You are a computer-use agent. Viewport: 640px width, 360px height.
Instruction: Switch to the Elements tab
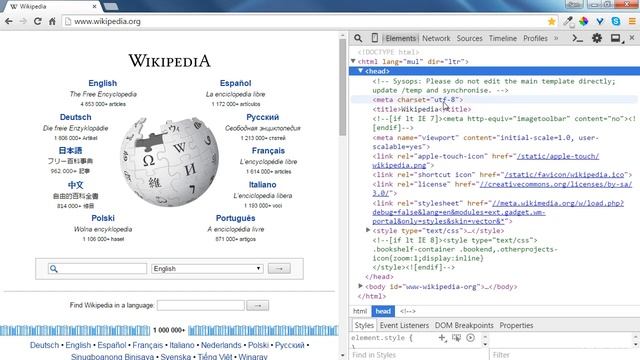click(x=400, y=38)
